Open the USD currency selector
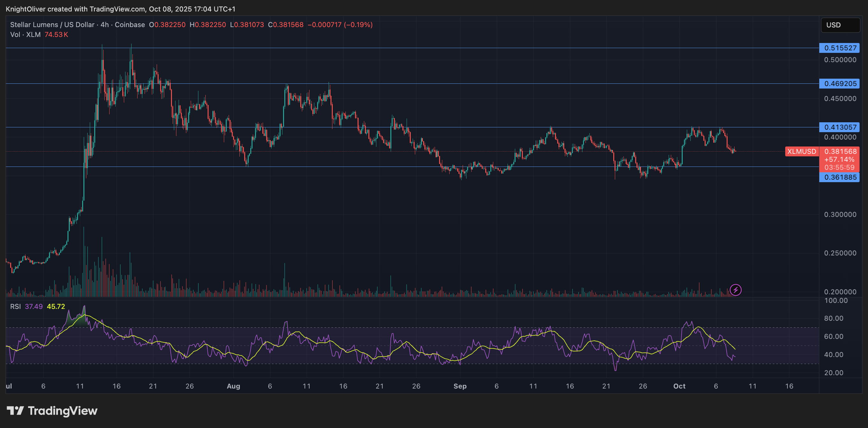This screenshot has width=868, height=428. [x=839, y=25]
